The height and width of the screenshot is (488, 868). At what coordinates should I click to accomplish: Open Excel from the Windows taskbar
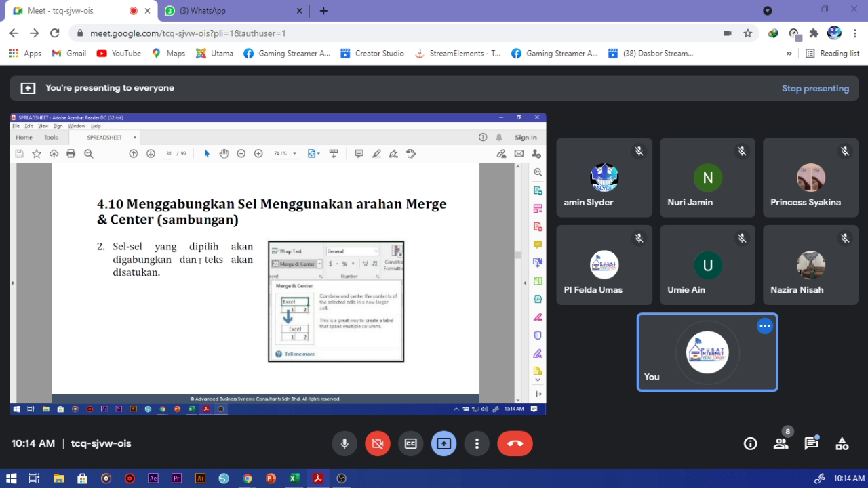[294, 478]
